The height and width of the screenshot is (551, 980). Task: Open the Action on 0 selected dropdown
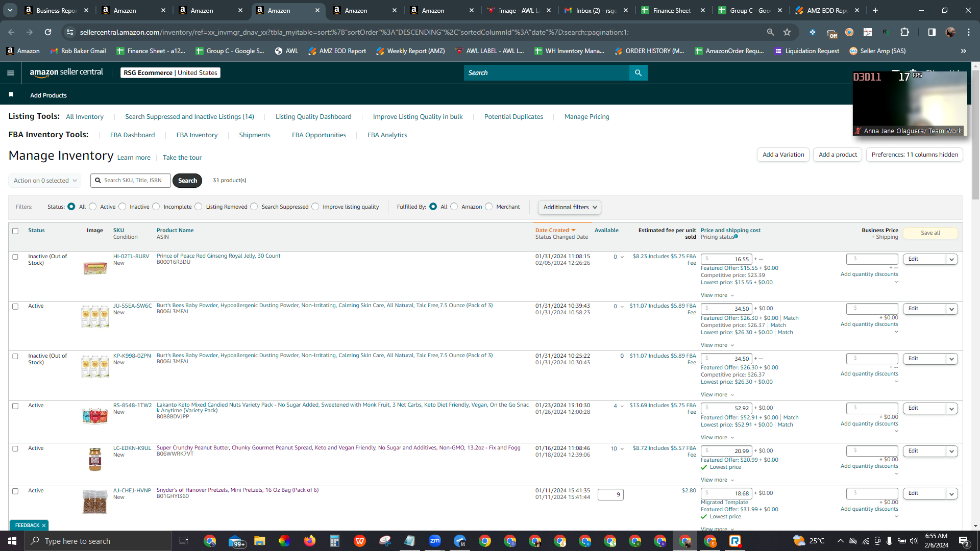pos(45,181)
